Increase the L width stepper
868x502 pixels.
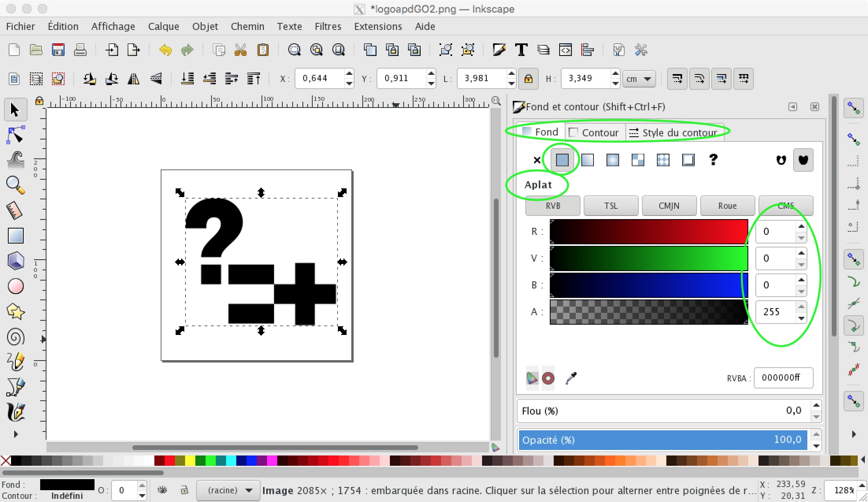pyautogui.click(x=511, y=74)
